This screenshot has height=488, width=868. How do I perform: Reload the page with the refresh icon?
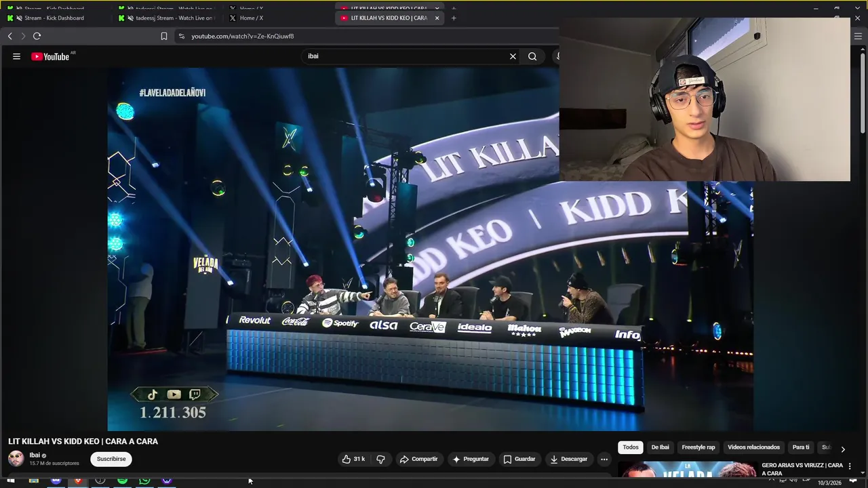click(37, 36)
